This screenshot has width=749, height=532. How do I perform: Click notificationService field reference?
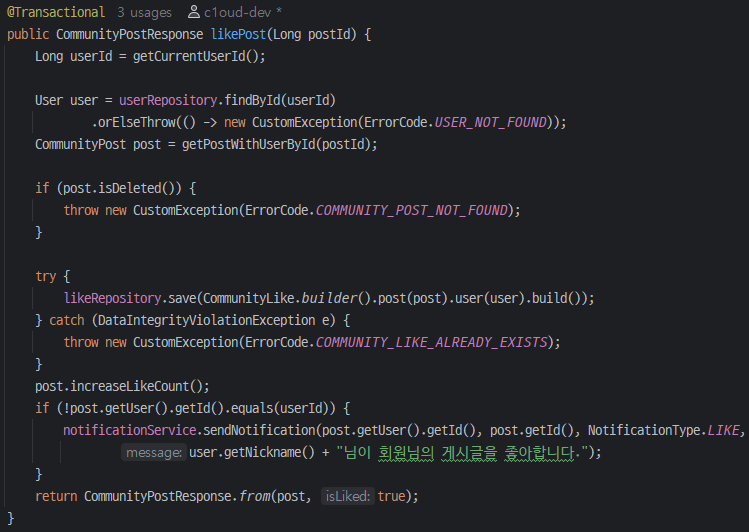129,430
